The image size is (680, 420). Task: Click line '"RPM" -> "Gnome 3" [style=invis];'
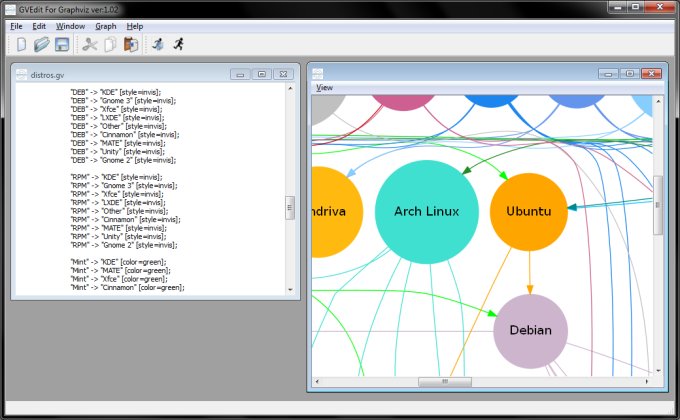[x=124, y=186]
